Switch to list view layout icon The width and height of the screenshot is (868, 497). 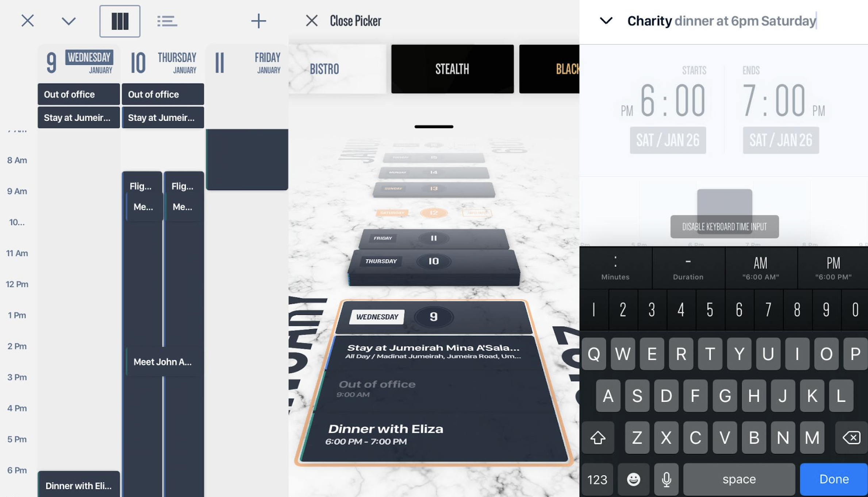tap(166, 20)
